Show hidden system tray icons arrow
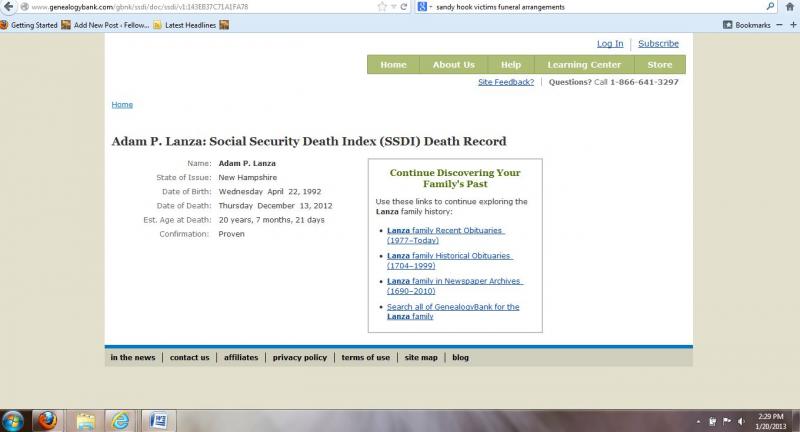 tap(698, 421)
